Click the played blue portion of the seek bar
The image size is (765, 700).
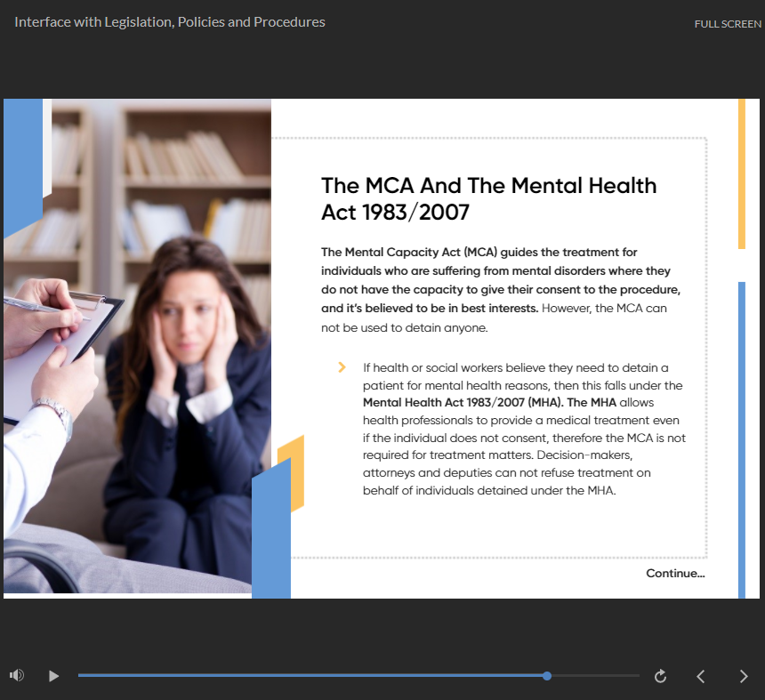click(x=311, y=676)
